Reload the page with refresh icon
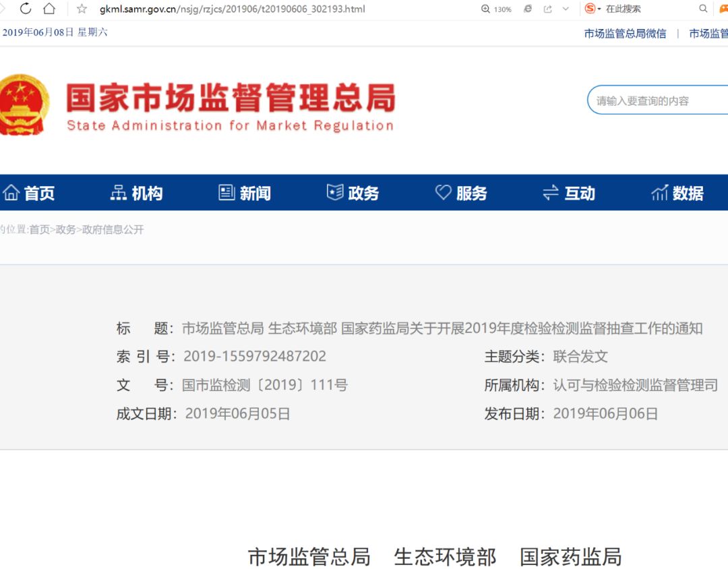The image size is (728, 569). (x=26, y=8)
